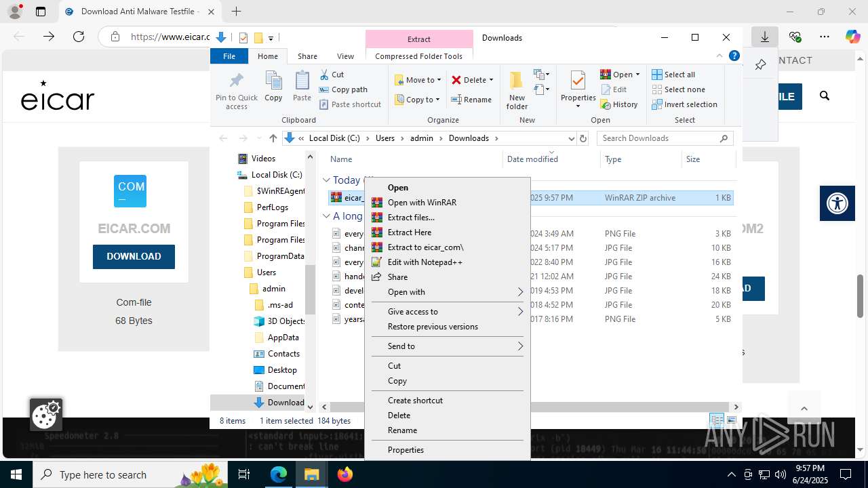Viewport: 868px width, 488px height.
Task: Click Restore previous versions menu item
Action: 448,327
